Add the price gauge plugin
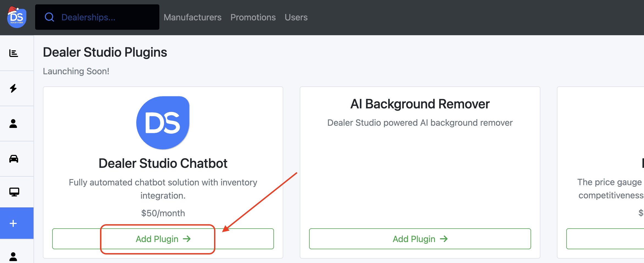 (x=605, y=239)
